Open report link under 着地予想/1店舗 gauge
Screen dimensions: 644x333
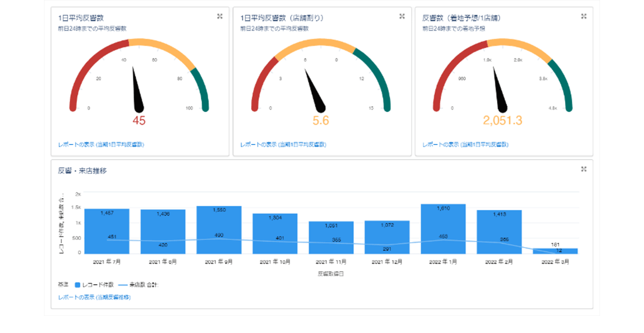pos(465,144)
